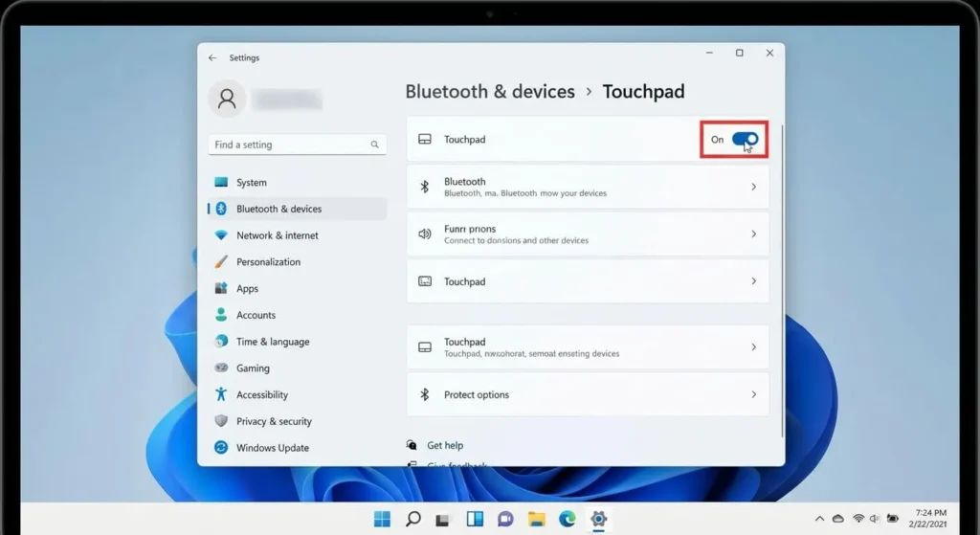
Task: Click the Wi-Fi tray icon
Action: (x=858, y=519)
